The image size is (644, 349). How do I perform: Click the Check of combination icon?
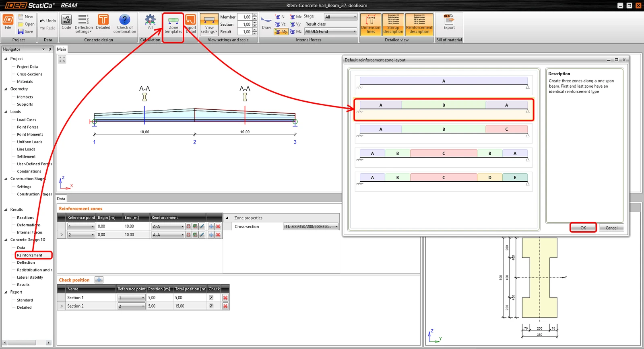point(125,24)
